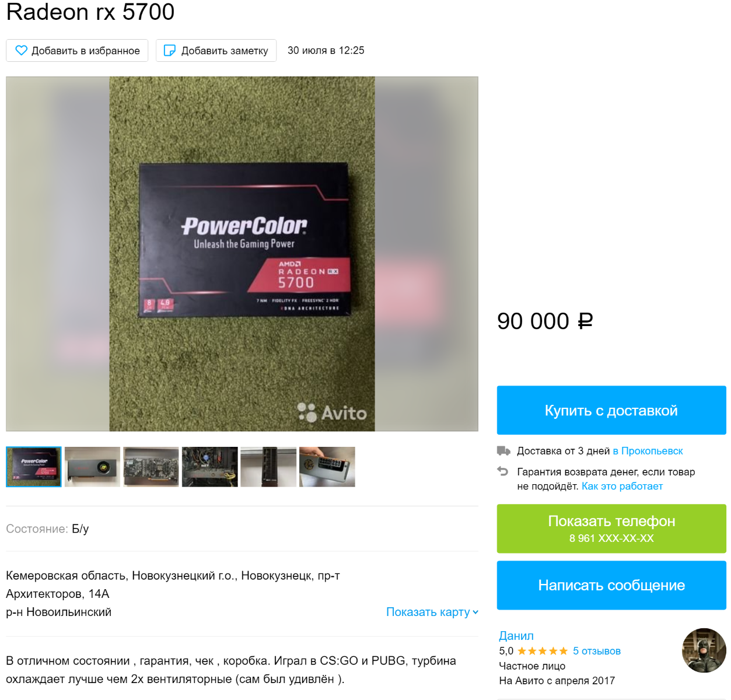Select the PowerColor box thumbnail
The image size is (731, 700).
pyautogui.click(x=34, y=467)
